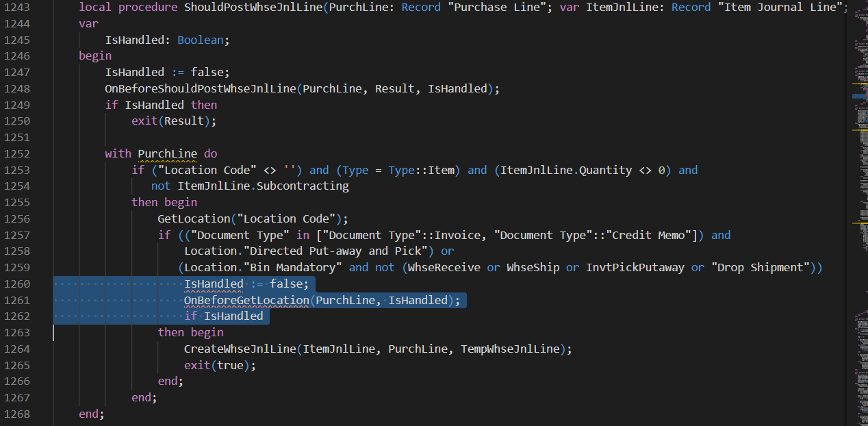Click the CreateWhseJnlLine call
The image size is (868, 426).
pyautogui.click(x=240, y=349)
